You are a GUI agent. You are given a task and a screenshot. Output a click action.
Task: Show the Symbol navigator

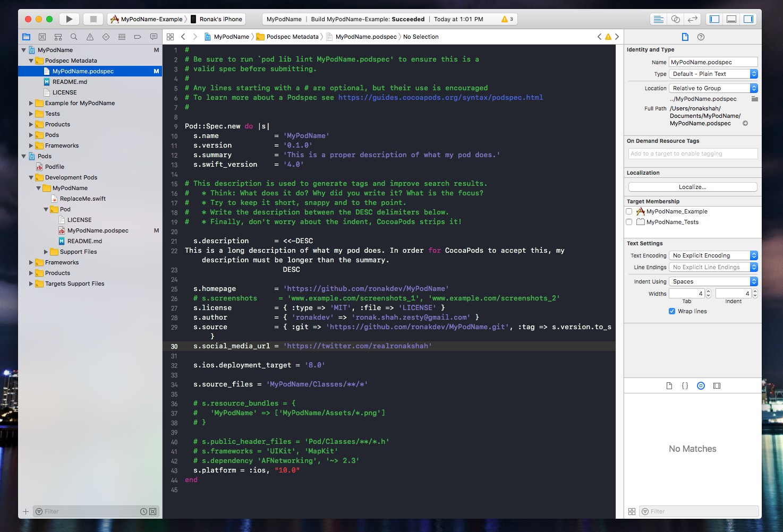58,37
